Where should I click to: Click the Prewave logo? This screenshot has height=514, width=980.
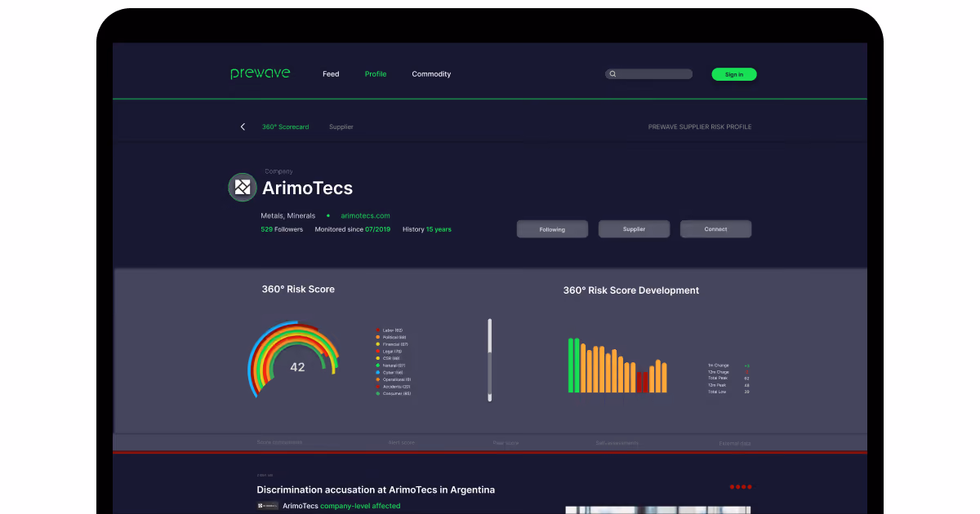(x=260, y=73)
